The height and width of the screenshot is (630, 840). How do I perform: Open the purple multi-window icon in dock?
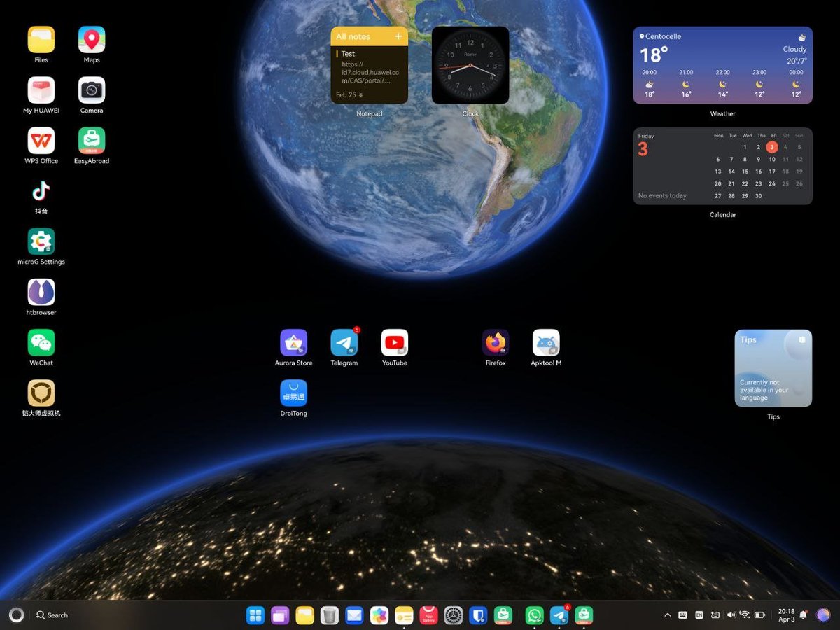coord(280,615)
